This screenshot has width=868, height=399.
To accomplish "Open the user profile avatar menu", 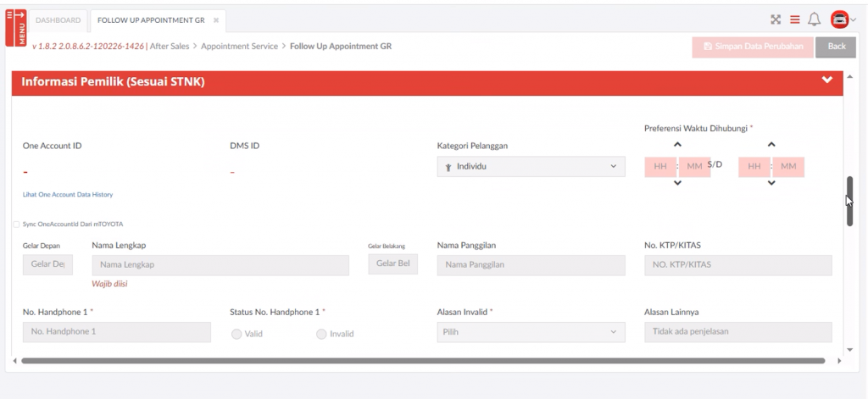I will click(x=840, y=19).
